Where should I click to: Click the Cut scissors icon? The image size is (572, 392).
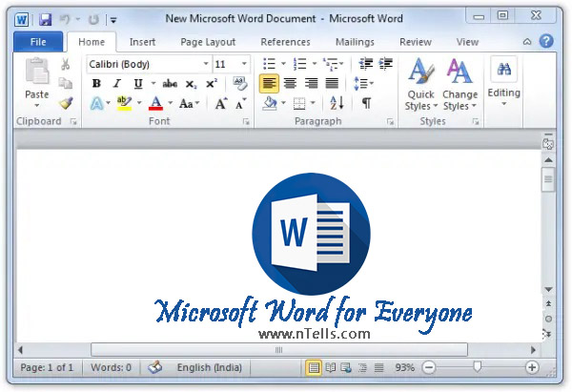(65, 64)
